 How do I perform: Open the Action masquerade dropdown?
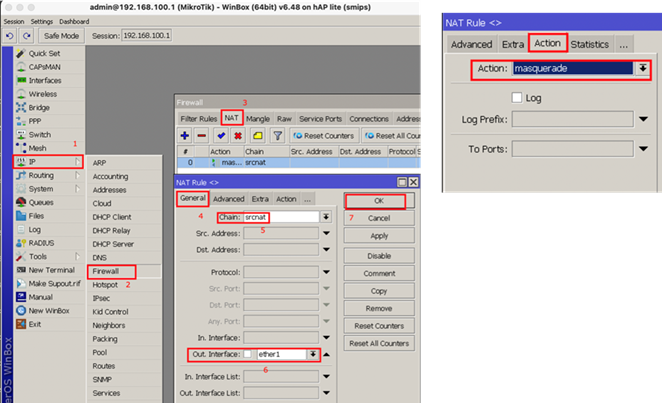point(643,68)
